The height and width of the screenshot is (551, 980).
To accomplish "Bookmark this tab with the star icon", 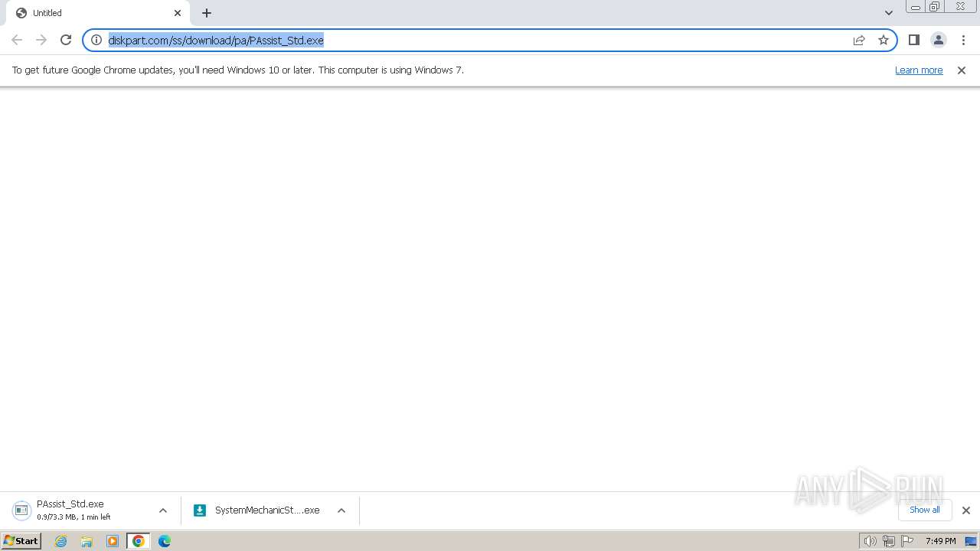I will (x=884, y=40).
